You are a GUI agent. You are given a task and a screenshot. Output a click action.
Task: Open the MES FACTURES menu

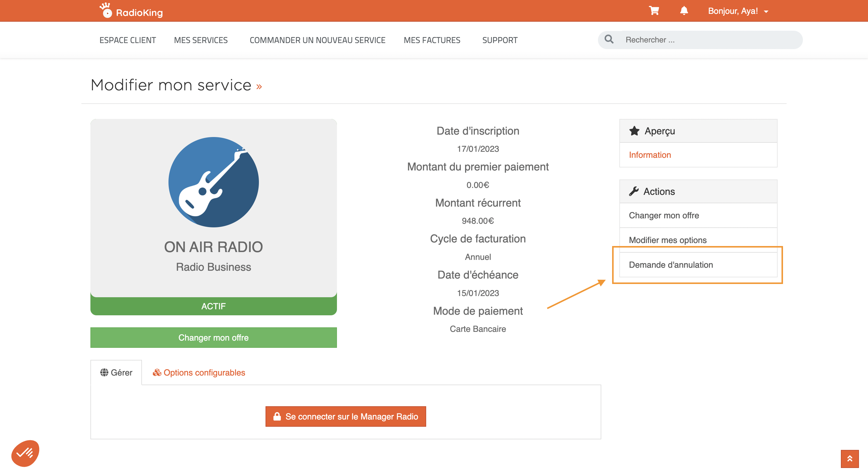[432, 40]
